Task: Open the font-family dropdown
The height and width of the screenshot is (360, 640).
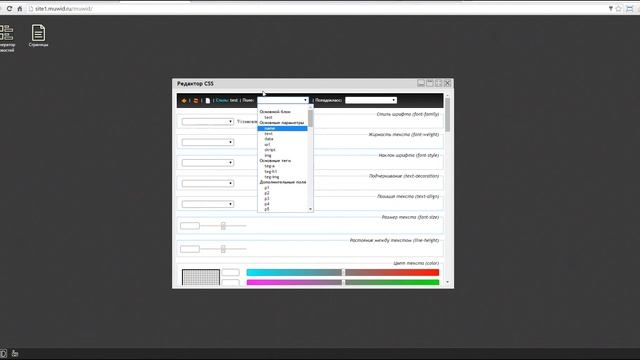Action: point(208,122)
